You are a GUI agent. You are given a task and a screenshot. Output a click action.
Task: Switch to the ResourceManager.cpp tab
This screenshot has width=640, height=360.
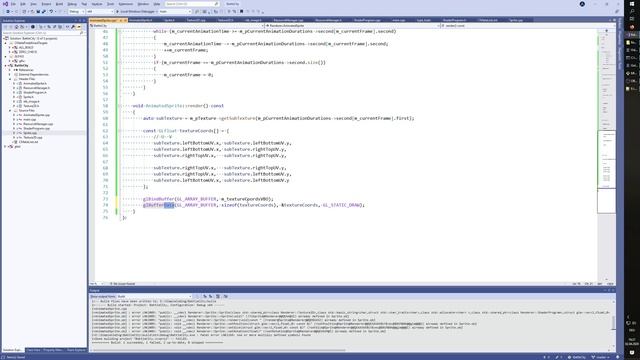288,20
